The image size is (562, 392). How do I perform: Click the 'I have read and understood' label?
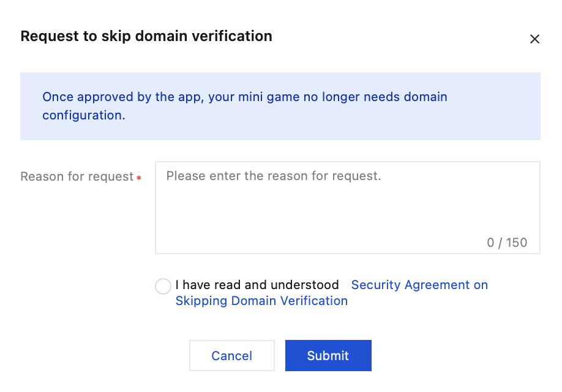[x=257, y=285]
